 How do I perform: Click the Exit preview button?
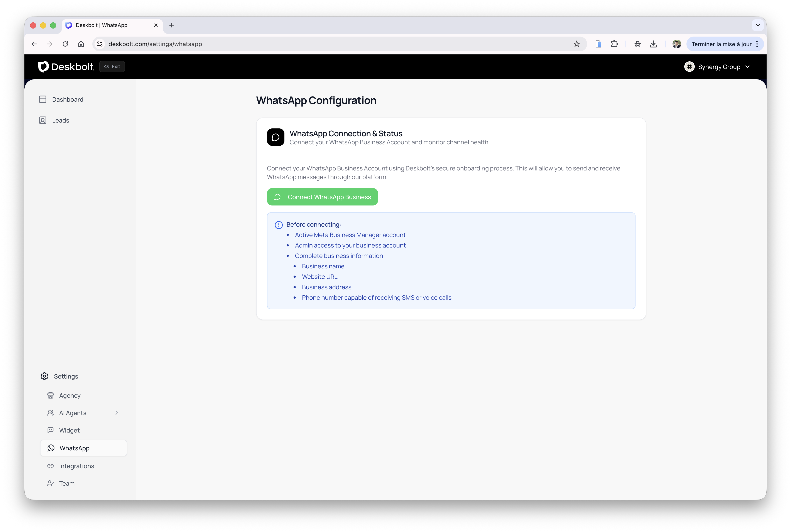tap(112, 67)
